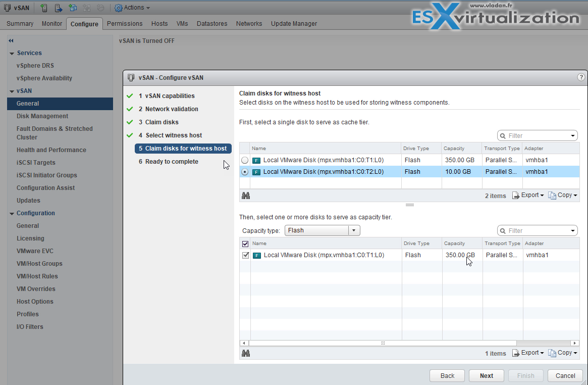The image size is (588, 385).
Task: Switch to the Summary tab
Action: tap(20, 24)
